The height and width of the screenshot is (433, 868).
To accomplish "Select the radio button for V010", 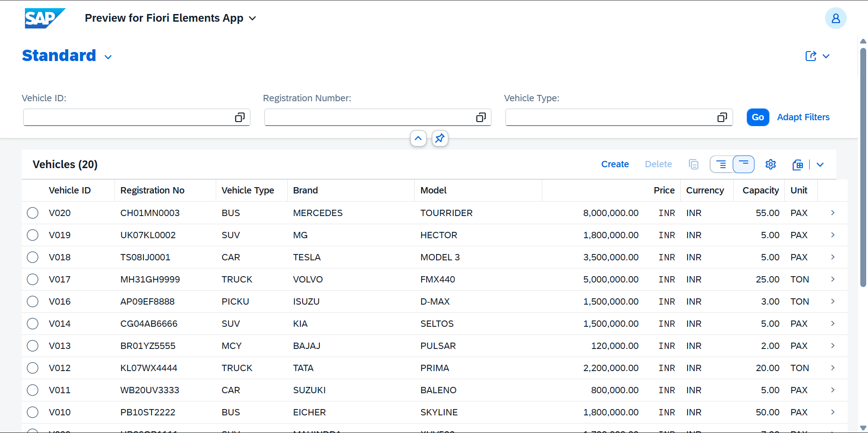I will [33, 412].
